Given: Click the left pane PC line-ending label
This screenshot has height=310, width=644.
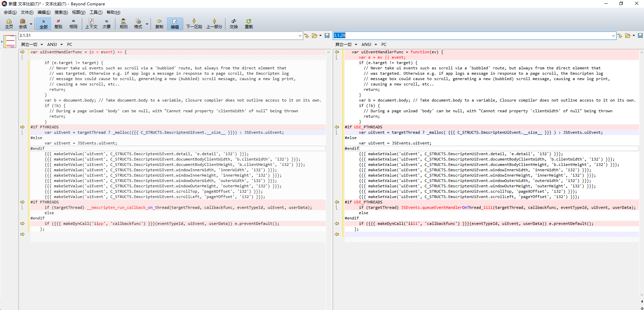Looking at the screenshot, I should 69,45.
